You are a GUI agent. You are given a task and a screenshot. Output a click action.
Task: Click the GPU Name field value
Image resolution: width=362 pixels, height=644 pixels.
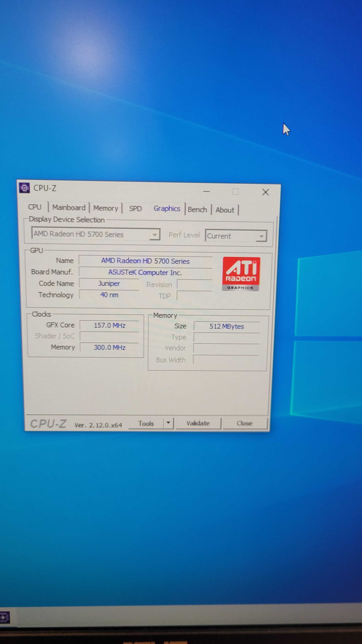tap(145, 261)
